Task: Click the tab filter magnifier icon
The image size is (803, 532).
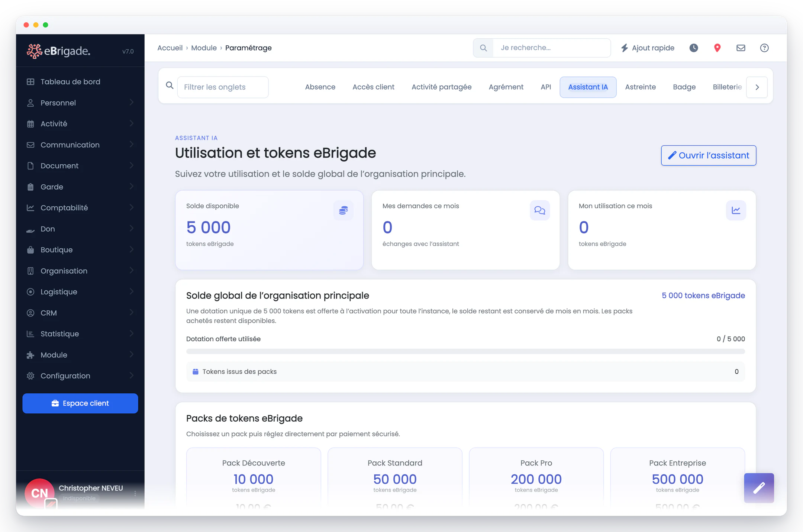Action: click(x=170, y=86)
